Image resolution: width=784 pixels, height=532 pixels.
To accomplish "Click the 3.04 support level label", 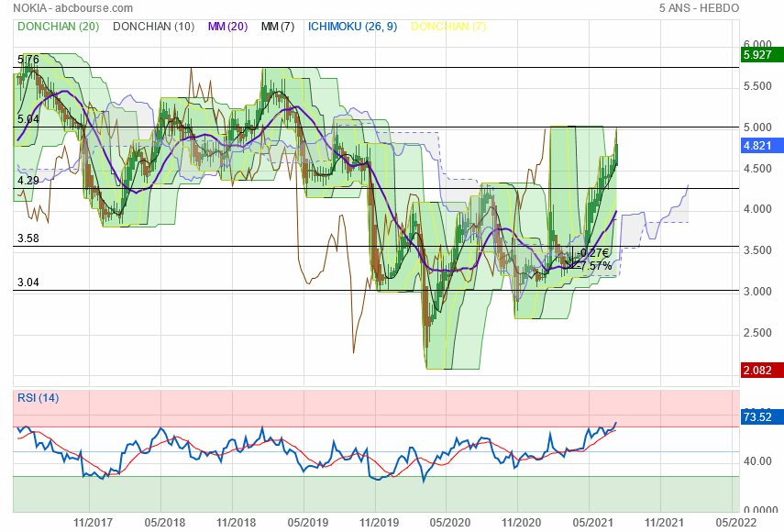I will click(28, 283).
